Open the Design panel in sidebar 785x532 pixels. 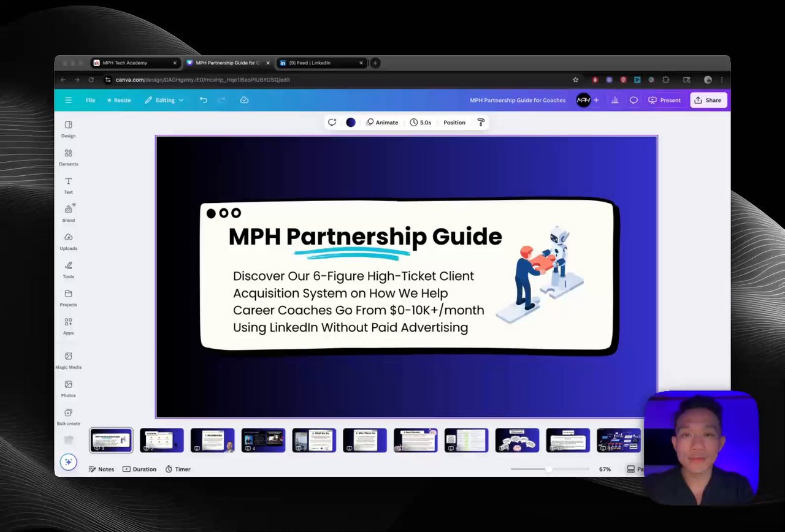68,129
